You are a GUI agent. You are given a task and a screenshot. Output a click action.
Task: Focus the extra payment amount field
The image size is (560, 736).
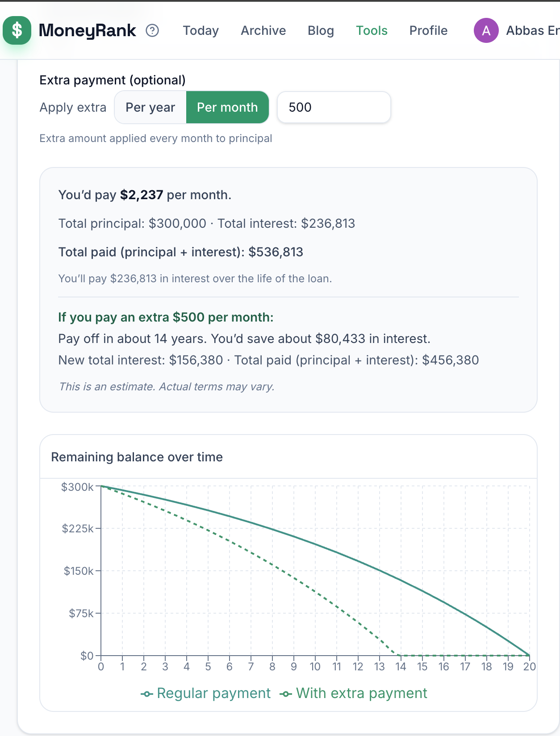pyautogui.click(x=334, y=107)
